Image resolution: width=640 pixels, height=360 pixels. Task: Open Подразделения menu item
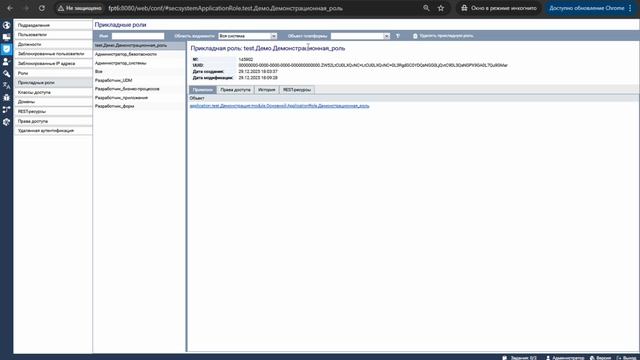pyautogui.click(x=53, y=25)
